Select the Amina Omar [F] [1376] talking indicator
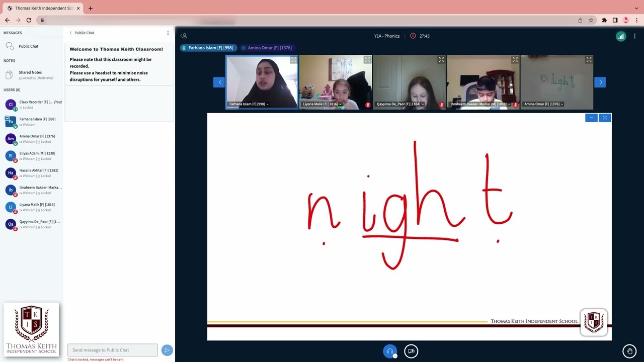Screen dimensions: 644x362 tap(267, 48)
